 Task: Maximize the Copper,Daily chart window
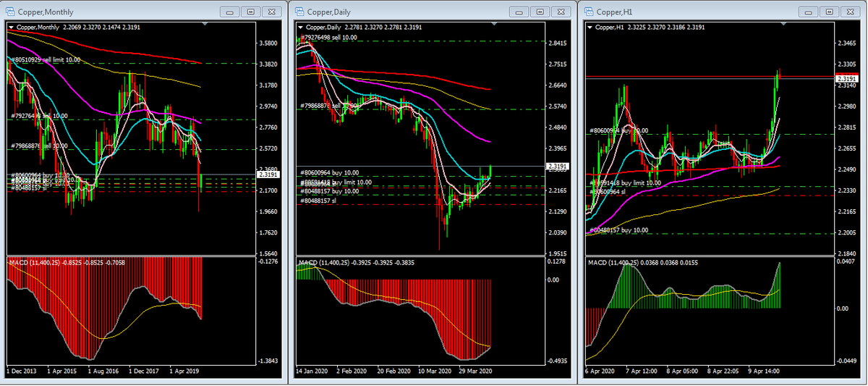[540, 12]
